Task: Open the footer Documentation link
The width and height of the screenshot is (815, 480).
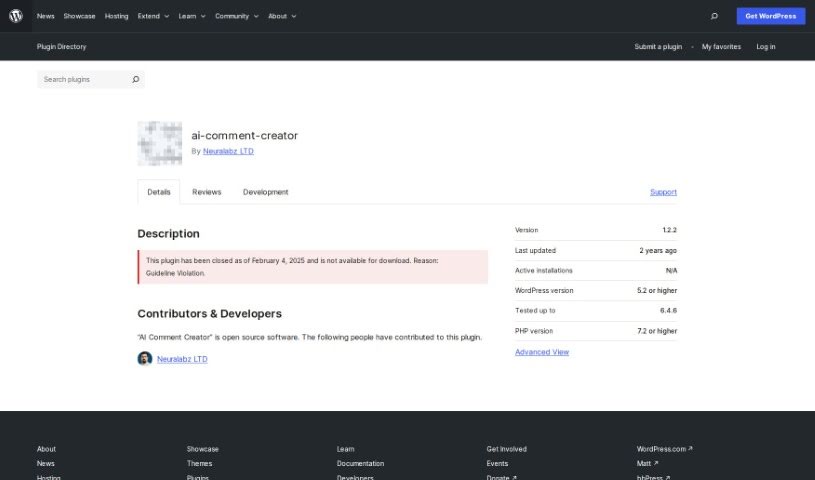Action: 360,463
